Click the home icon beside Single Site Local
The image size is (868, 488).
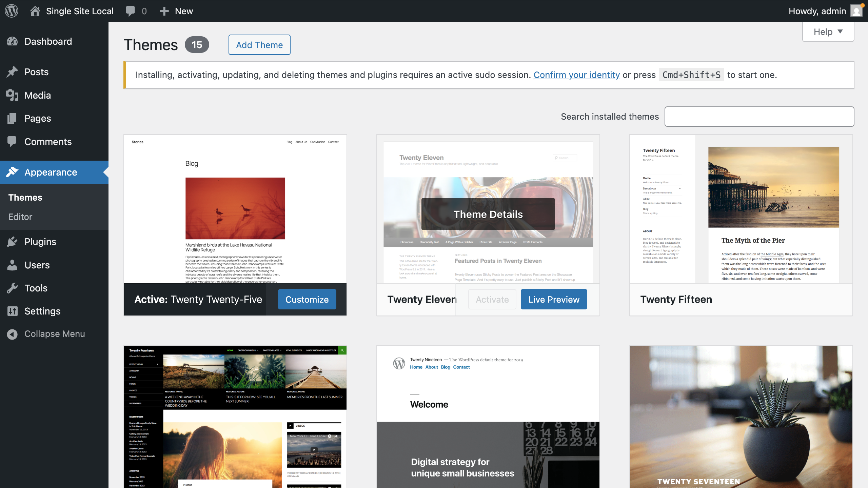(x=35, y=11)
